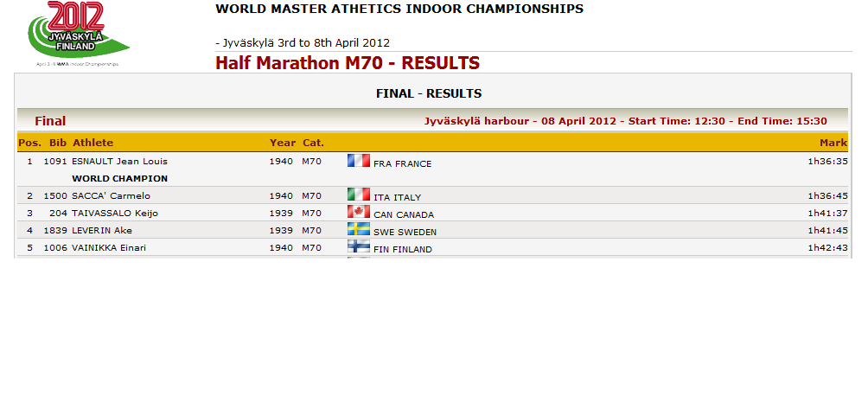Click the Pos. column header
The width and height of the screenshot is (868, 415).
(x=30, y=143)
